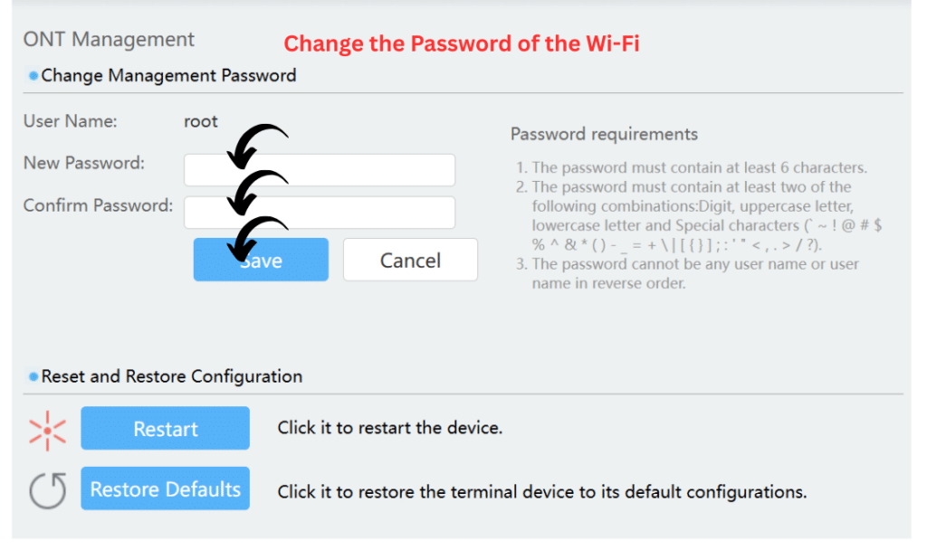Viewport: 927px width, 560px height.
Task: Click the blue bullet beside Change Management Password
Action: 33,76
